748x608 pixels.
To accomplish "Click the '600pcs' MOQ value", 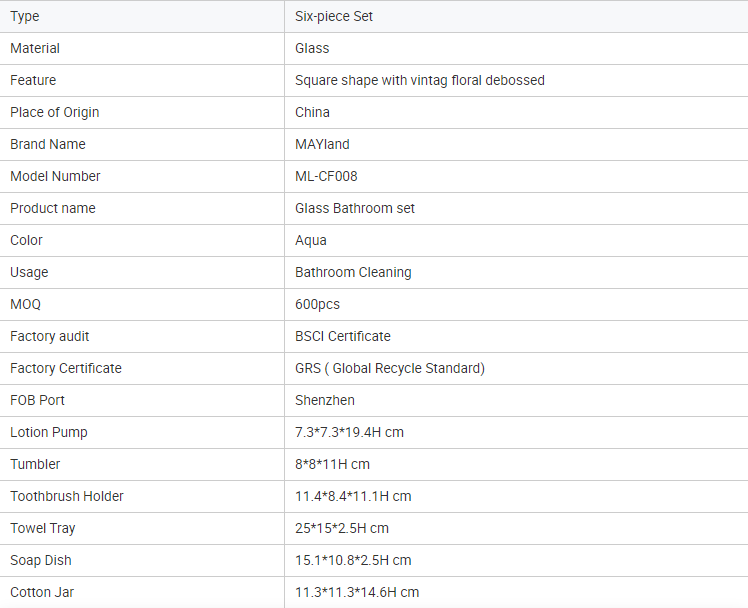I will [318, 304].
